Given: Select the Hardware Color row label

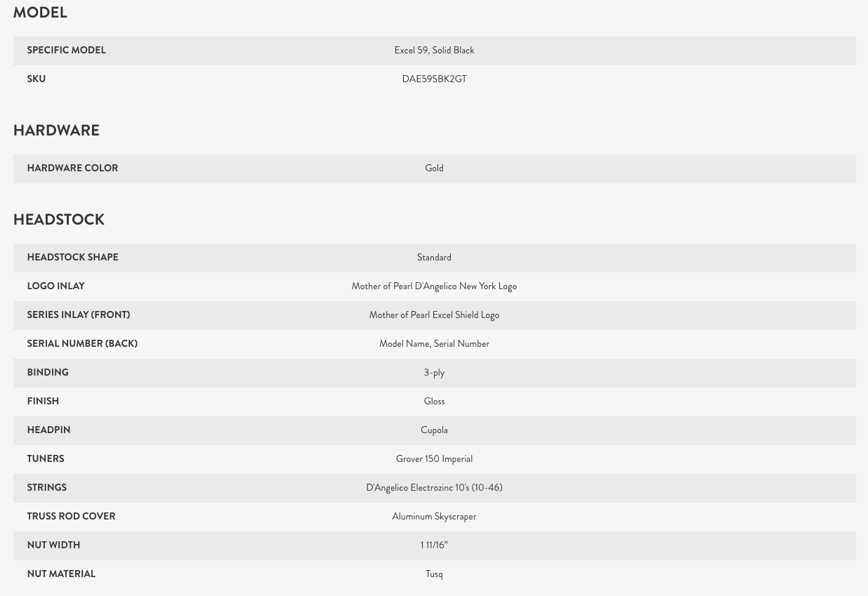Looking at the screenshot, I should click(72, 168).
